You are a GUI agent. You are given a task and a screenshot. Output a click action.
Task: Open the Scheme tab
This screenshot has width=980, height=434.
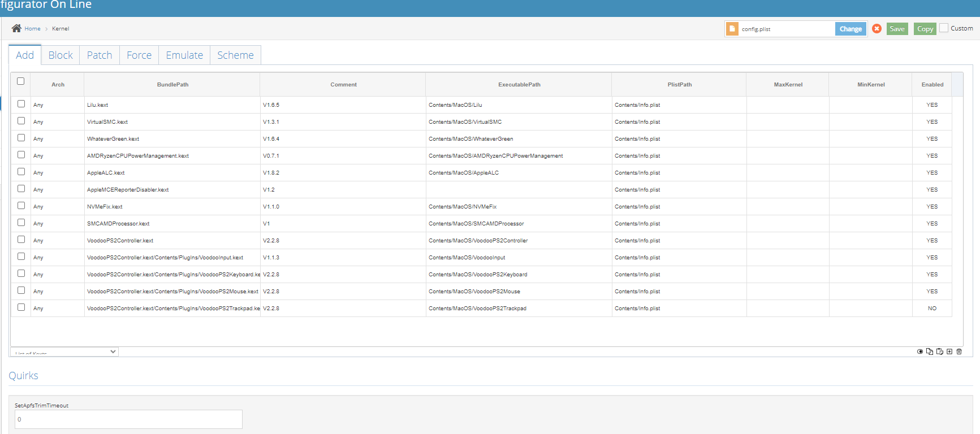click(x=235, y=55)
